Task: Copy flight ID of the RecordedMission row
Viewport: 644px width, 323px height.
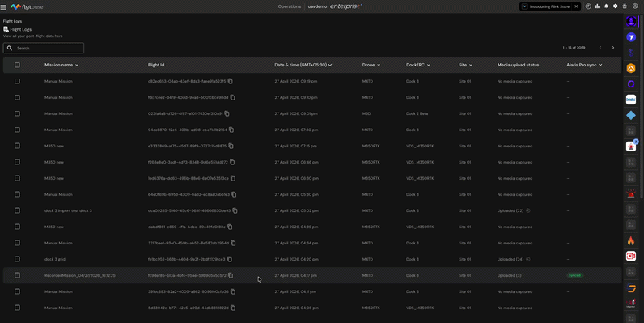Action: [x=231, y=275]
